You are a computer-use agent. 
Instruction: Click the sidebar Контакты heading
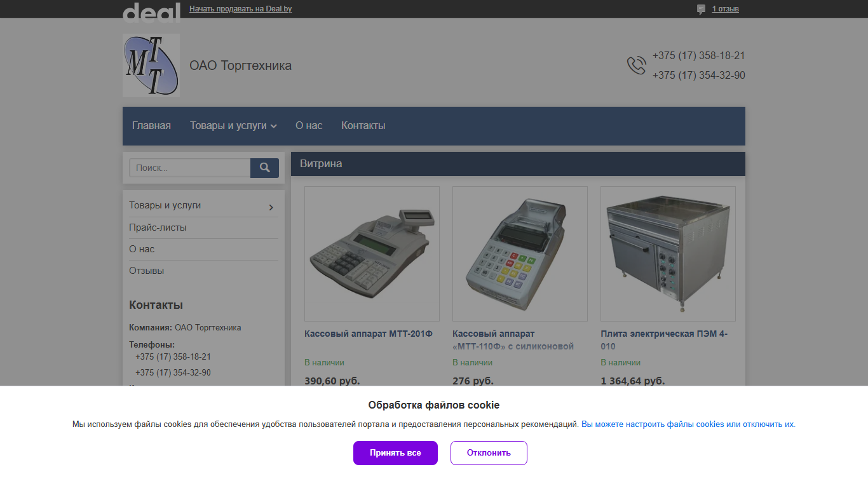point(156,305)
